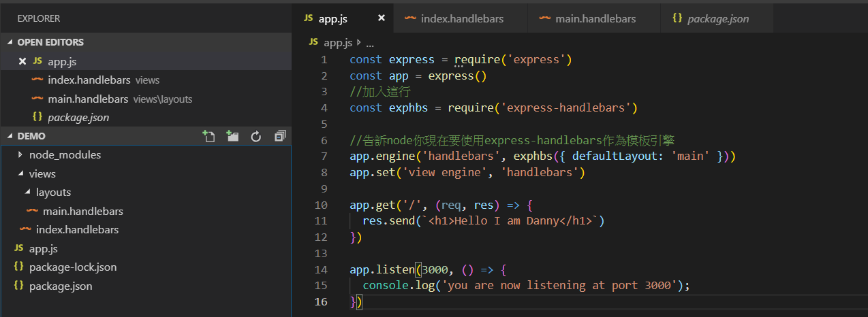
Task: Close app.js in Open Editors list
Action: (x=22, y=61)
